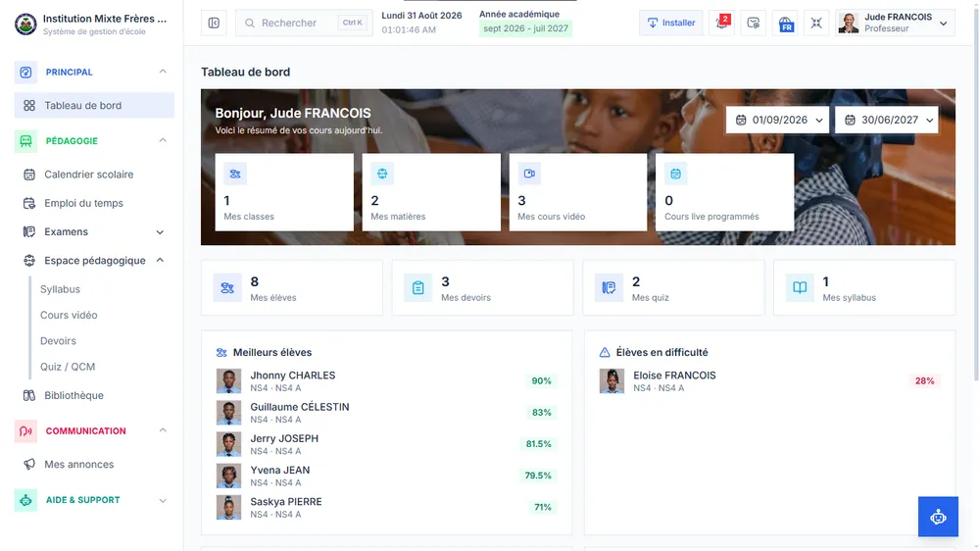The width and height of the screenshot is (980, 551).
Task: Go to Cours vidéo submenu item
Action: (69, 316)
